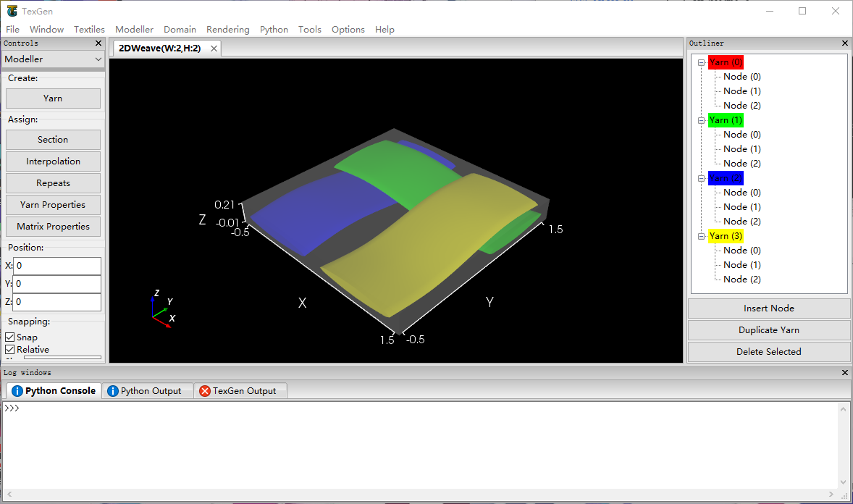This screenshot has width=853, height=504.
Task: Close the Outliner panel
Action: (844, 43)
